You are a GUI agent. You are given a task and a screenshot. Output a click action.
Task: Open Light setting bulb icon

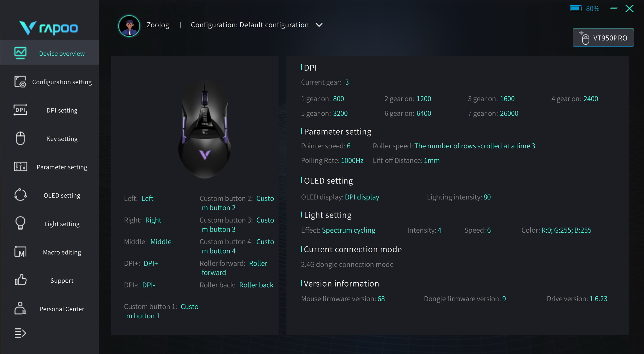pos(20,223)
